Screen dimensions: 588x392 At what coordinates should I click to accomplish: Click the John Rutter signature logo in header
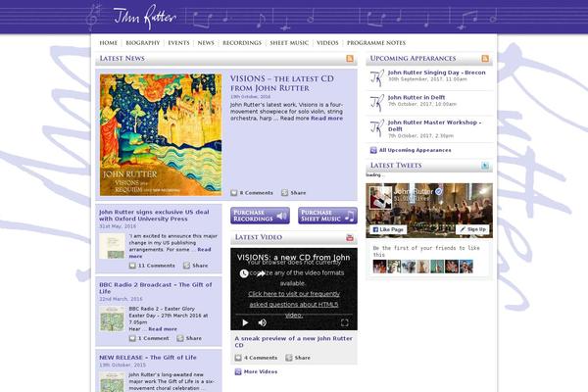[145, 17]
